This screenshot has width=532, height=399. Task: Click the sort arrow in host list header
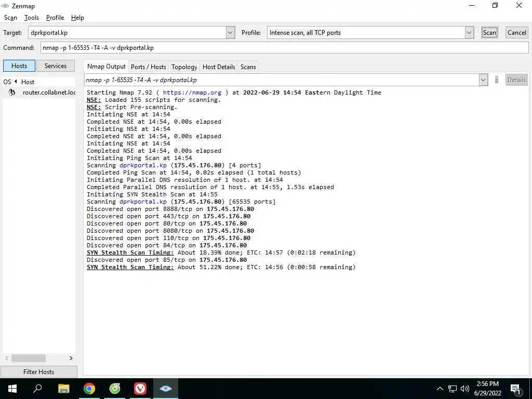[x=16, y=82]
